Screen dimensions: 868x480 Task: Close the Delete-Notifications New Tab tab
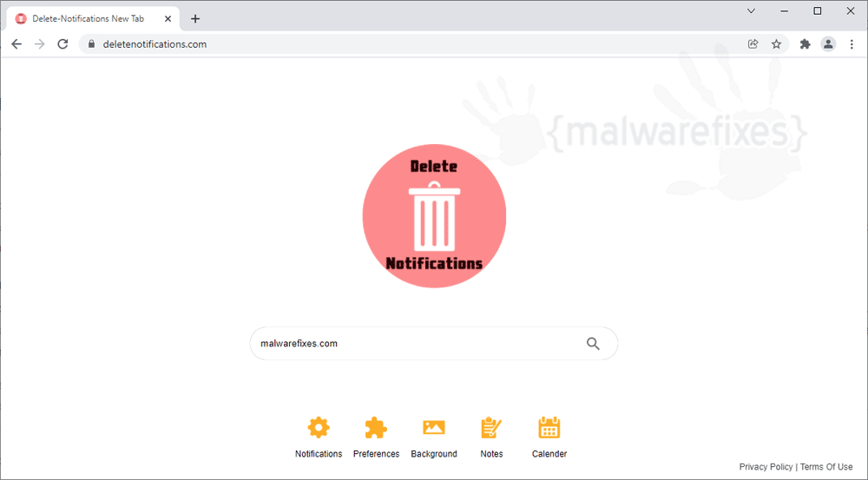(168, 19)
